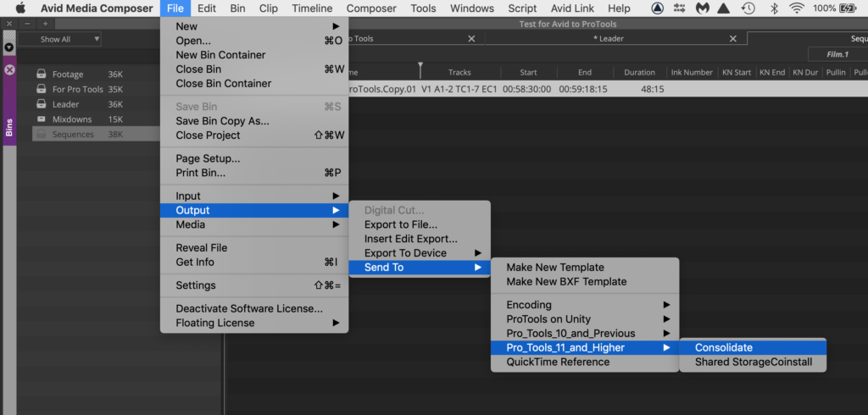Image resolution: width=868 pixels, height=415 pixels.
Task: Click Open... in File menu
Action: pyautogui.click(x=254, y=41)
